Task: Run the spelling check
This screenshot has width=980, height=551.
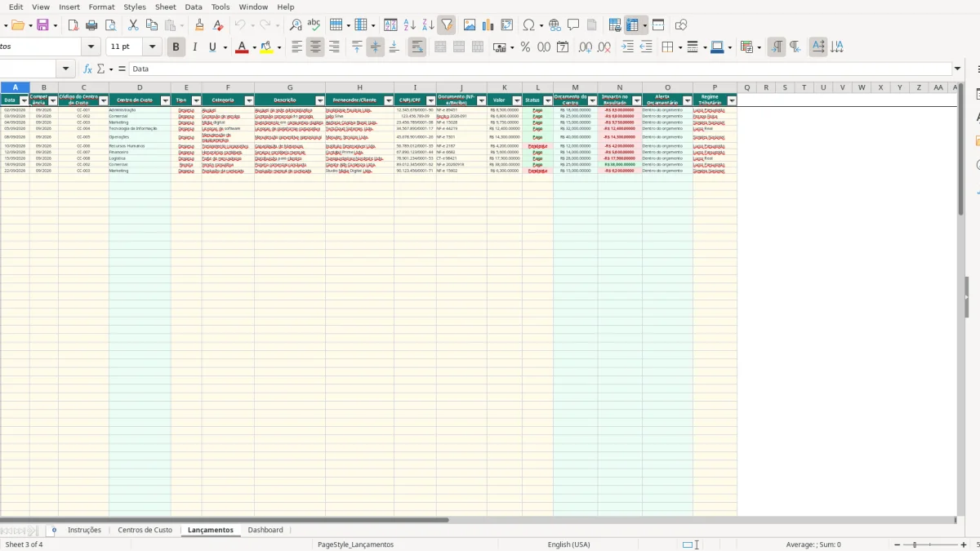Action: (x=314, y=25)
